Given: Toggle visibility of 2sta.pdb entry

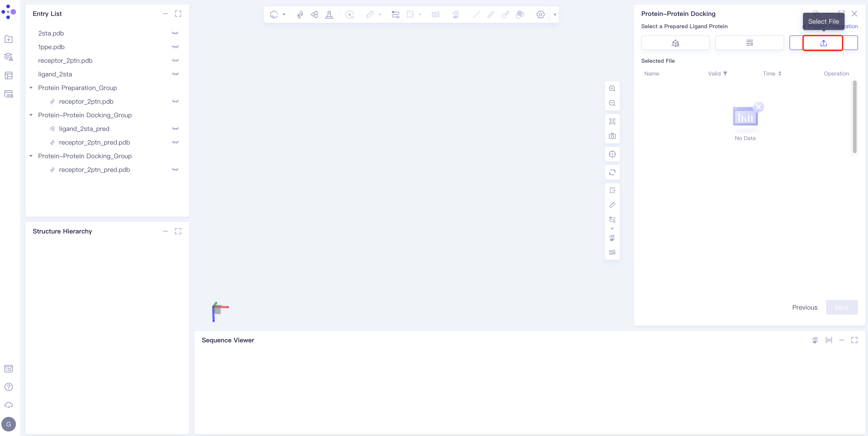Looking at the screenshot, I should click(x=175, y=33).
